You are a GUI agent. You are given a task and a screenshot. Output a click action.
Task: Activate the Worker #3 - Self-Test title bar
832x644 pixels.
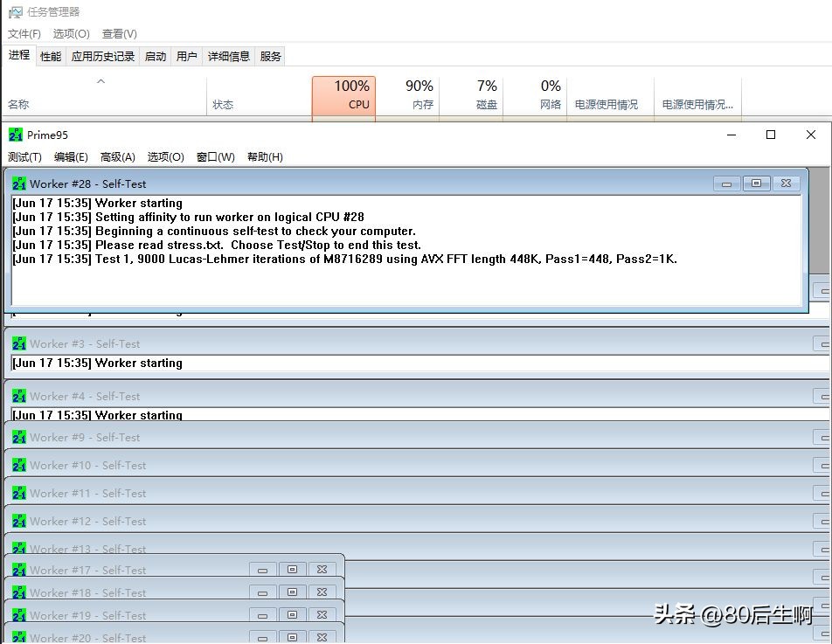click(417, 343)
